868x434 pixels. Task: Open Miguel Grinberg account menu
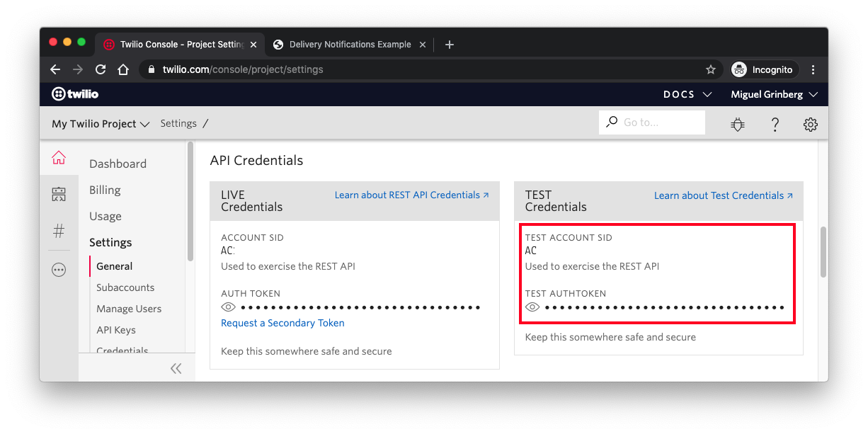tap(774, 94)
